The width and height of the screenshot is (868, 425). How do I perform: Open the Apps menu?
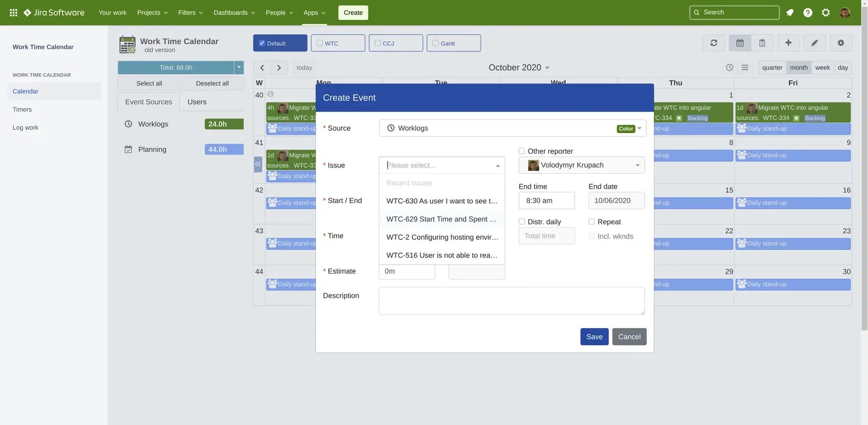point(313,12)
